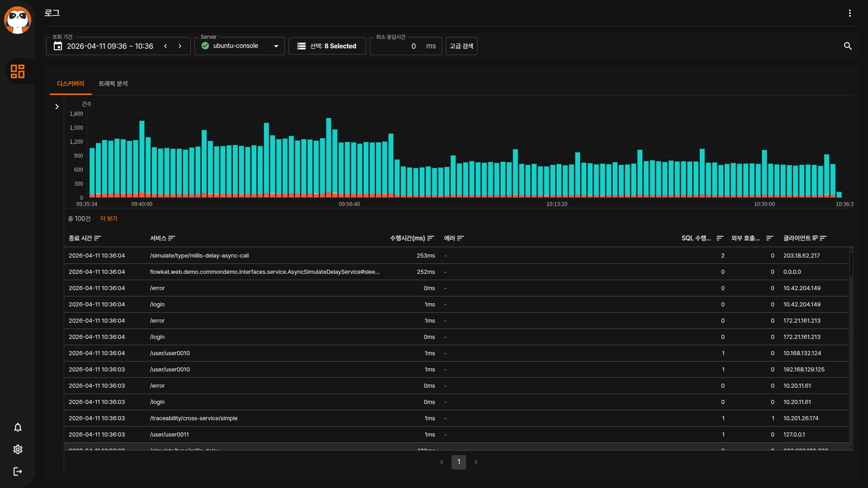Image resolution: width=868 pixels, height=488 pixels.
Task: Switch to 트래픽 분석 tab
Action: 113,84
